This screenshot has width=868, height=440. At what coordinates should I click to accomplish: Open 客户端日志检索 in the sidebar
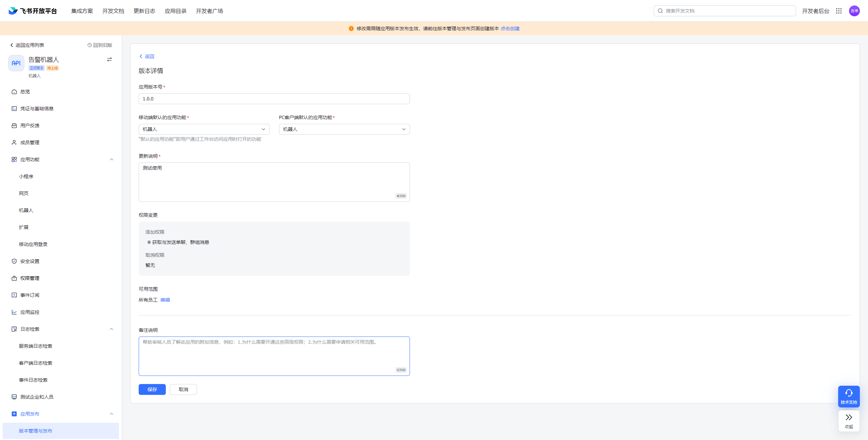[x=36, y=363]
